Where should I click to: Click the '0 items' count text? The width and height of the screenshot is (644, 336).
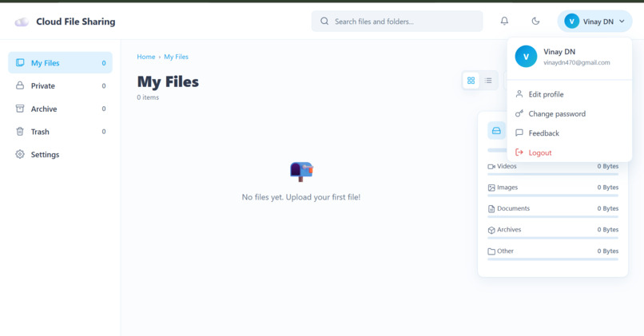click(148, 97)
